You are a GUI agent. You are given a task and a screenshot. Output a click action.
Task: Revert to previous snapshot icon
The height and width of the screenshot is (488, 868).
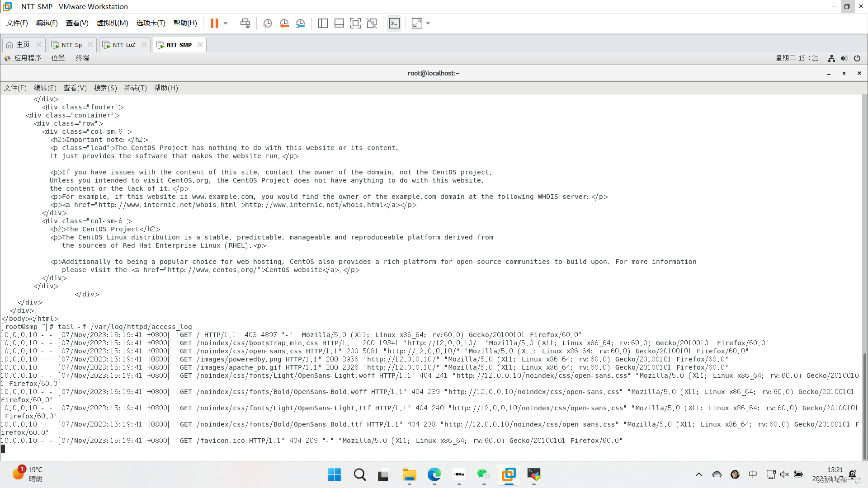pyautogui.click(x=284, y=23)
